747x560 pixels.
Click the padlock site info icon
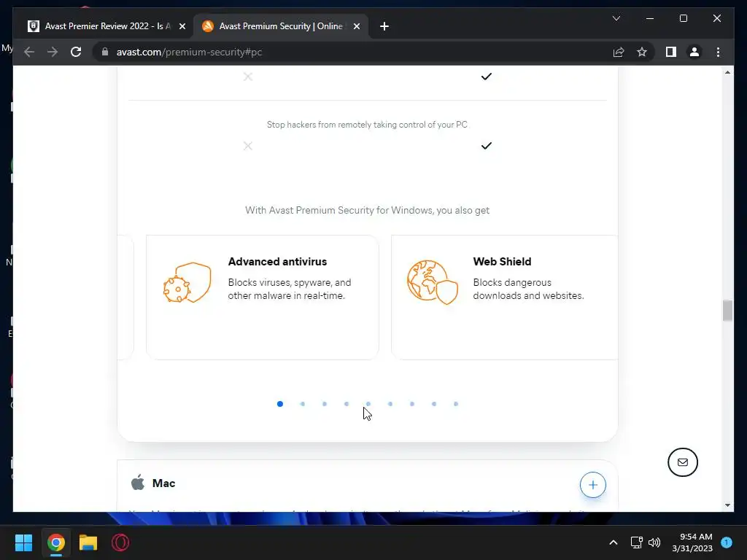click(105, 52)
